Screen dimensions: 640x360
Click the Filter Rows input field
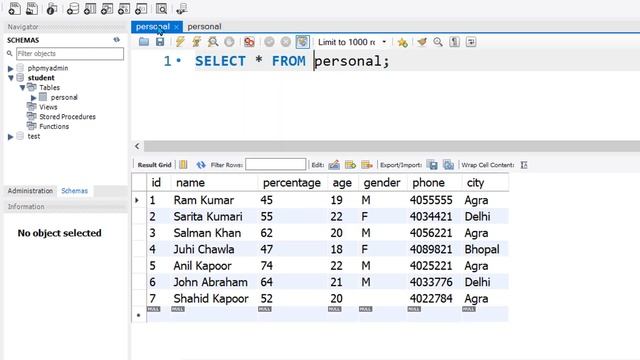click(x=276, y=164)
